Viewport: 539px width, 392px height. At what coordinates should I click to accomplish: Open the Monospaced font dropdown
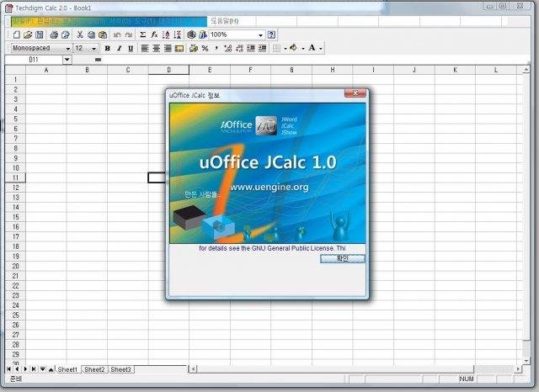pyautogui.click(x=67, y=49)
